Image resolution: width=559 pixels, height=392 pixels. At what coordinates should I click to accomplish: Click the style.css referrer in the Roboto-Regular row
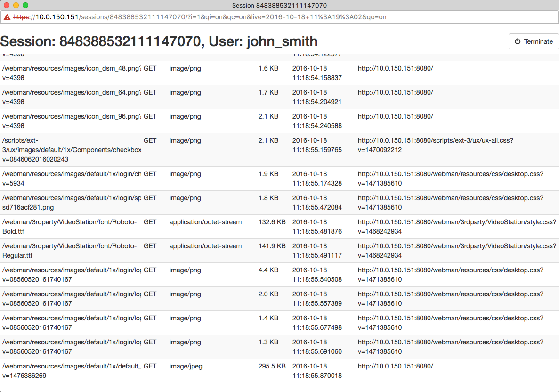click(x=457, y=251)
